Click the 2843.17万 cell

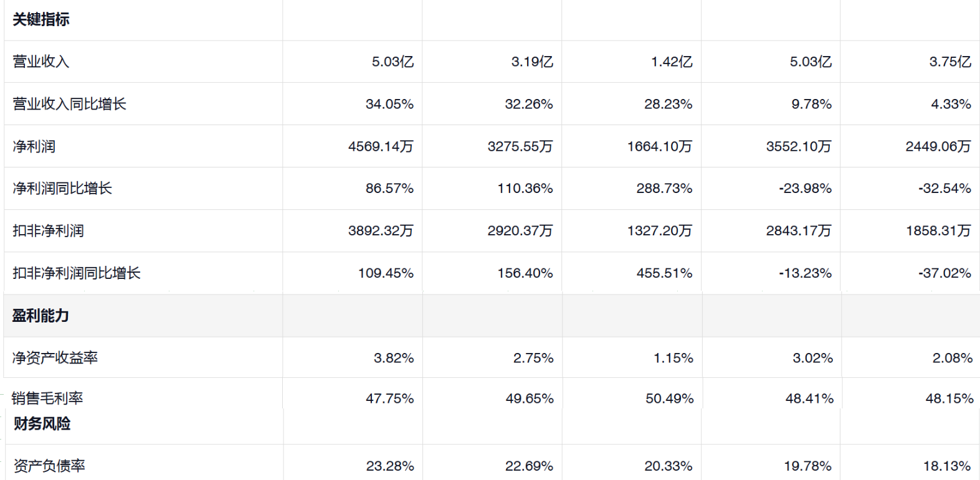point(799,230)
